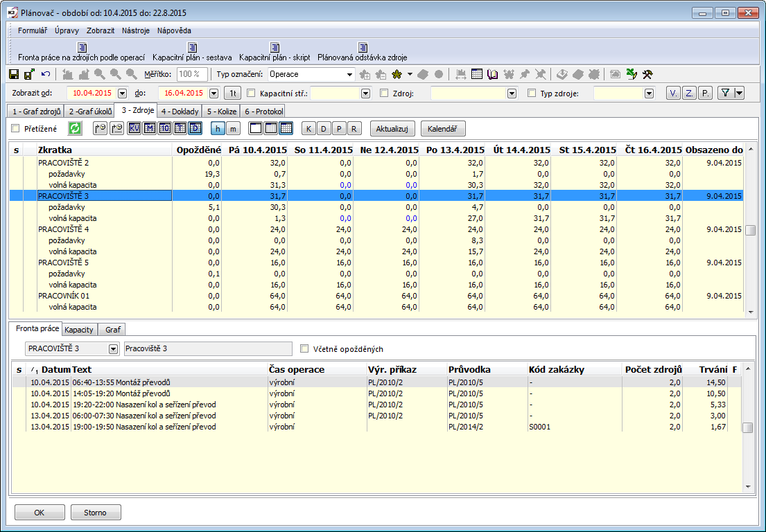766x532 pixels.
Task: Click the hammer and pickaxe tools icon
Action: pos(647,74)
